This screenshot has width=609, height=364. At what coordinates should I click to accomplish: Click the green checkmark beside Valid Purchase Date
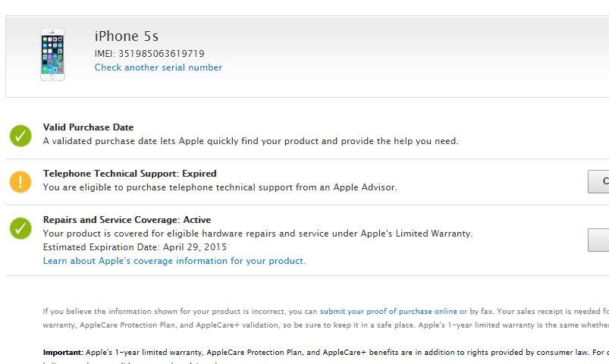coord(20,136)
